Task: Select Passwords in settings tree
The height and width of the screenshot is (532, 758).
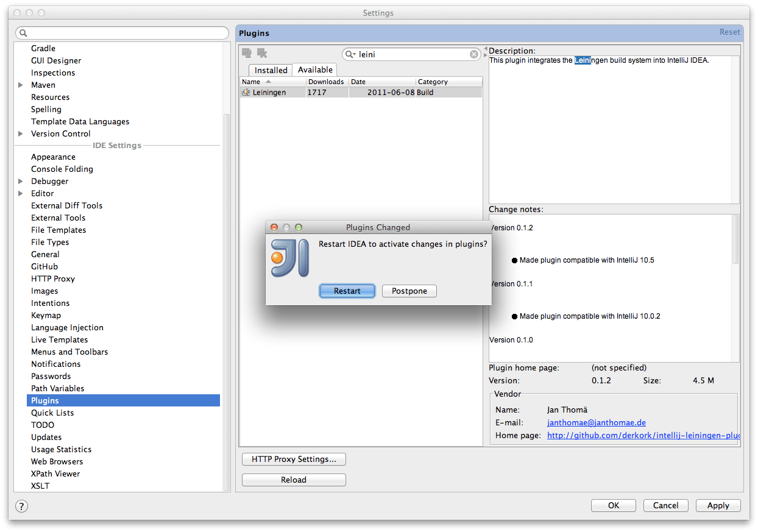Action: click(x=51, y=376)
